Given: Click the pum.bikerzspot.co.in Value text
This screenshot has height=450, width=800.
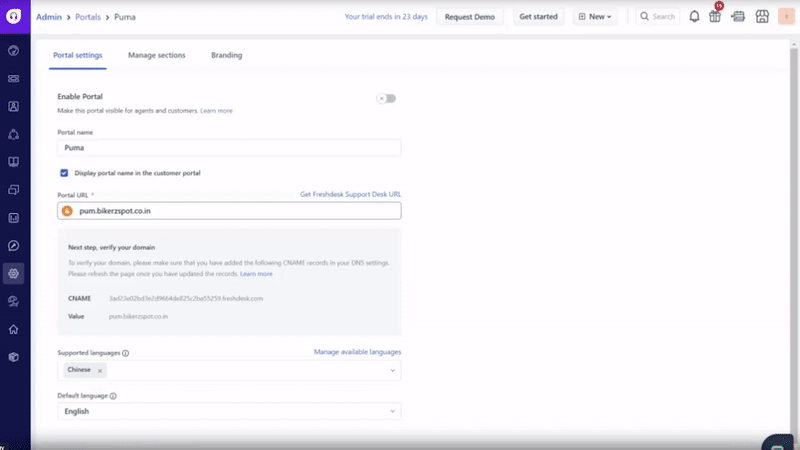Looking at the screenshot, I should [x=138, y=316].
